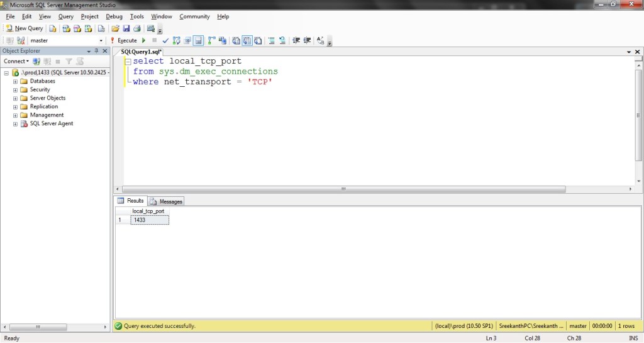Parse the query with the checkmark icon
644x343 pixels.
tap(165, 40)
